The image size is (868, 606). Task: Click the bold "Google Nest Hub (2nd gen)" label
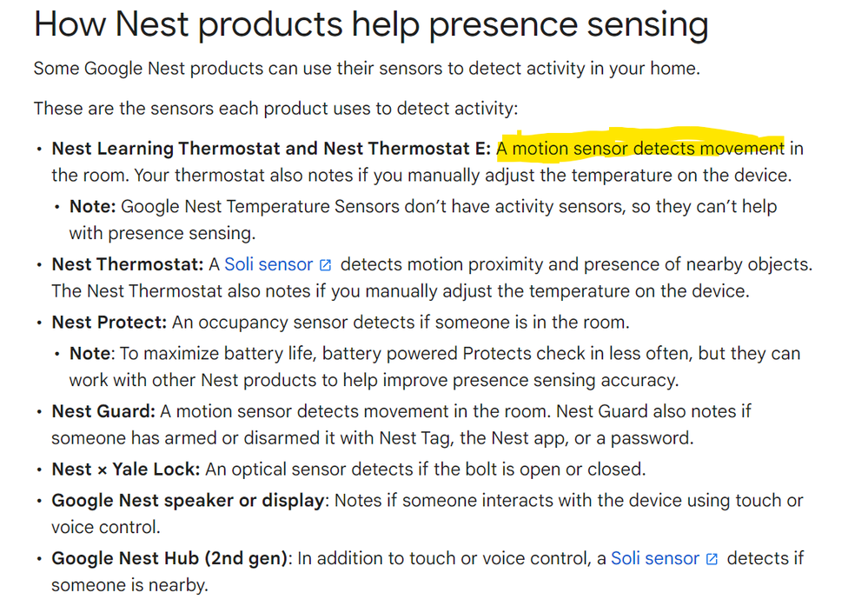coord(169,558)
